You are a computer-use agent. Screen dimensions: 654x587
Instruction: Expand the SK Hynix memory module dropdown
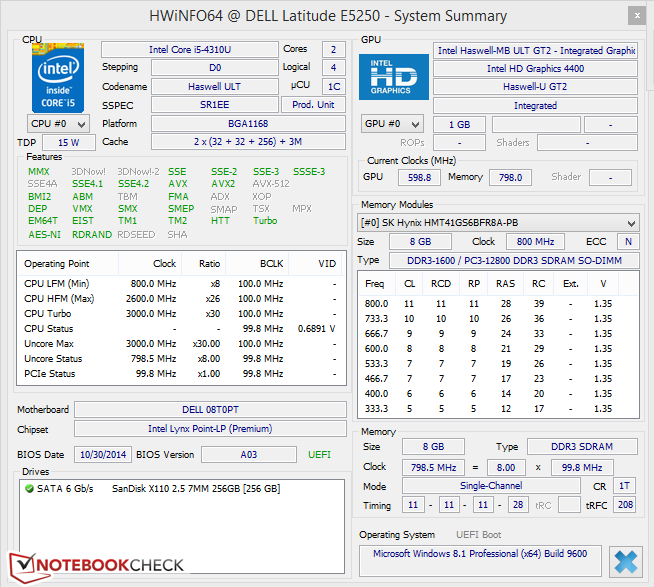pos(498,223)
